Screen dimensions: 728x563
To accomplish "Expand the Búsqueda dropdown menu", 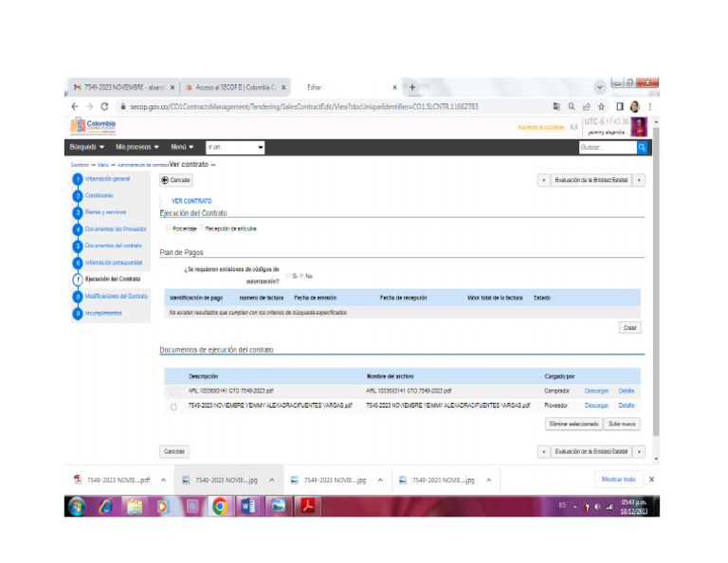I will tap(87, 147).
